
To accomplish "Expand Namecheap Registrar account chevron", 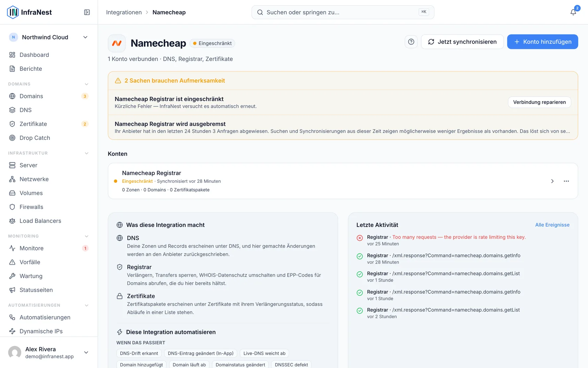I will click(x=552, y=181).
